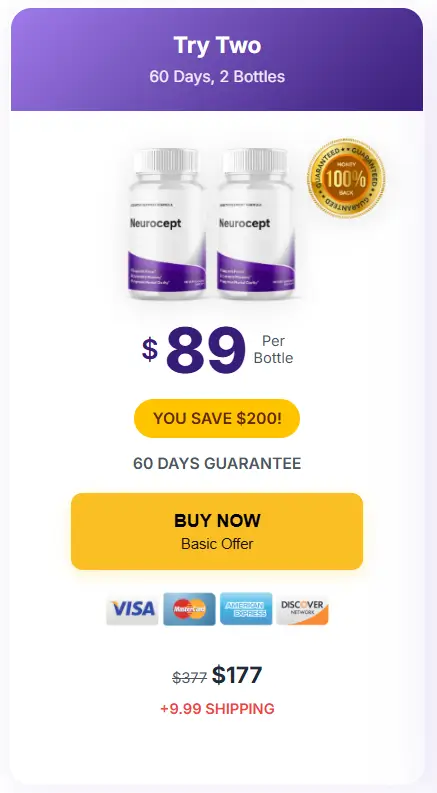
Task: Click the crossed-out $377 price
Action: point(190,677)
